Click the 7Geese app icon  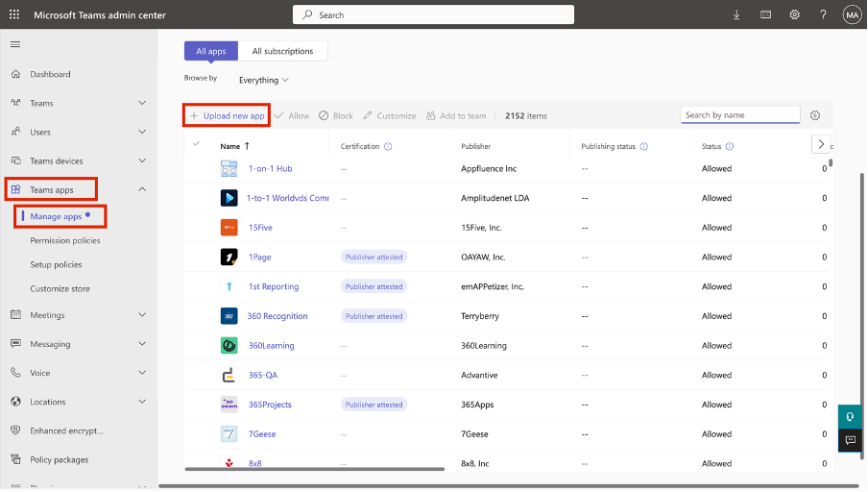229,433
